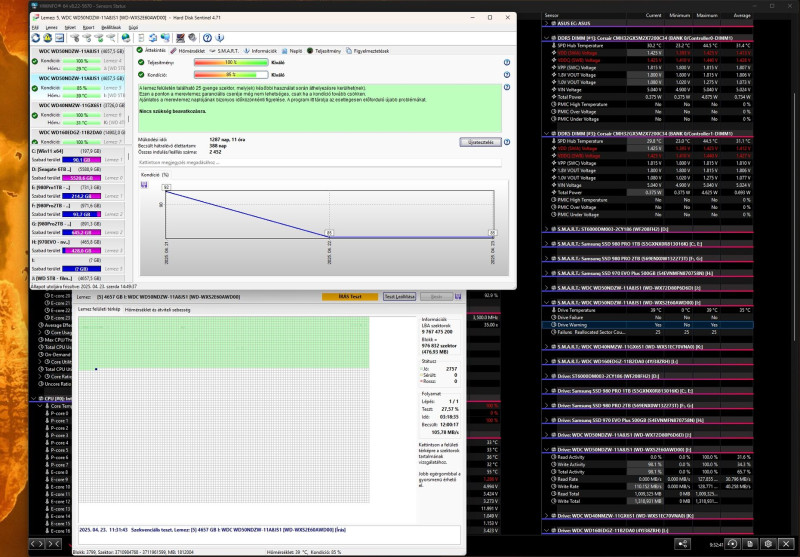
Task: Click the comment field 'Kattintson megjegyzés megadásához'
Action: (x=320, y=162)
